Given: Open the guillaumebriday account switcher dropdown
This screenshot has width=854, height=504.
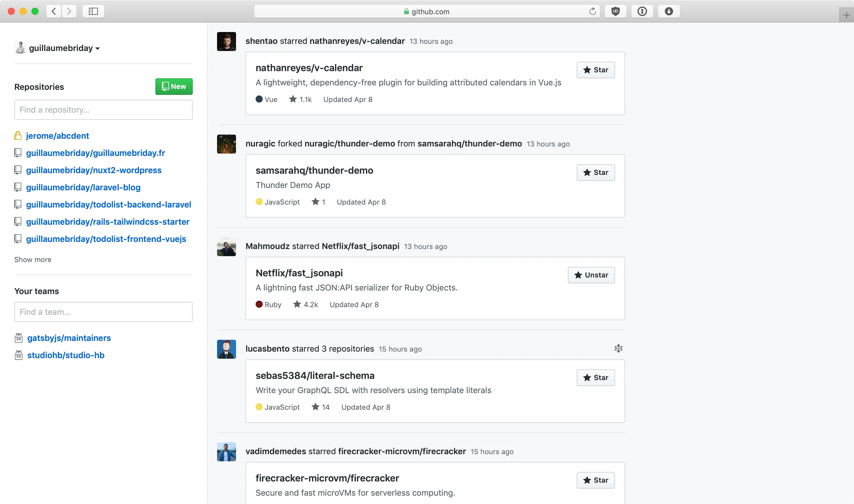Looking at the screenshot, I should [x=64, y=48].
